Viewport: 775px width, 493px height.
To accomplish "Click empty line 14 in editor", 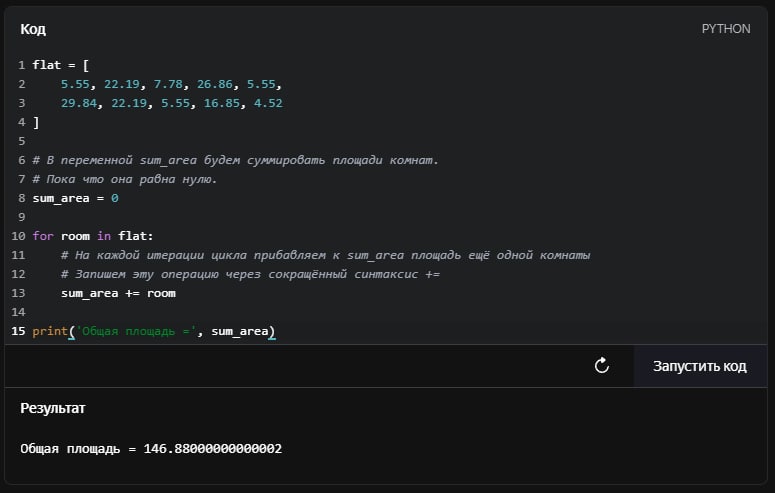I will (x=386, y=312).
